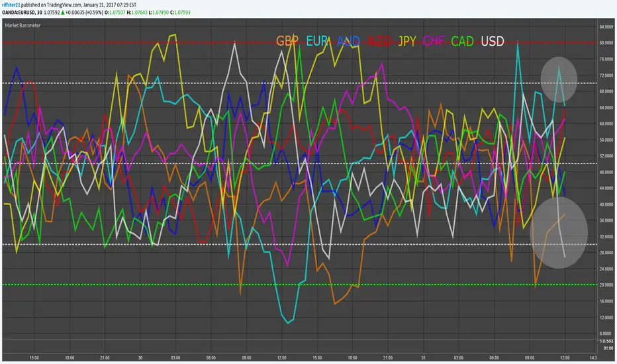This screenshot has width=617, height=364.
Task: Select the GBP legend label
Action: point(287,41)
